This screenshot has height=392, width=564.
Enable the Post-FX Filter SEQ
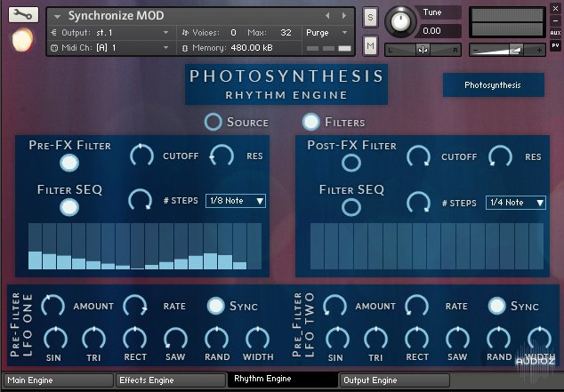[351, 207]
